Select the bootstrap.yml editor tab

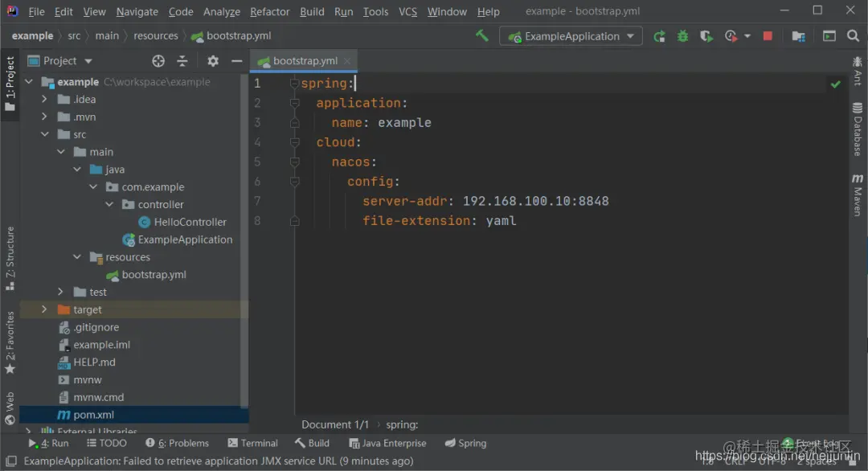tap(305, 61)
